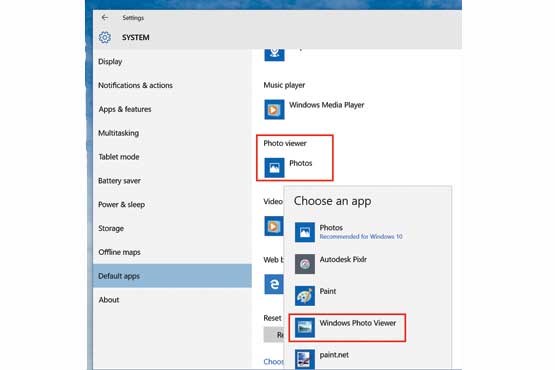
Task: Click the SYSTEM gear icon
Action: pos(105,37)
